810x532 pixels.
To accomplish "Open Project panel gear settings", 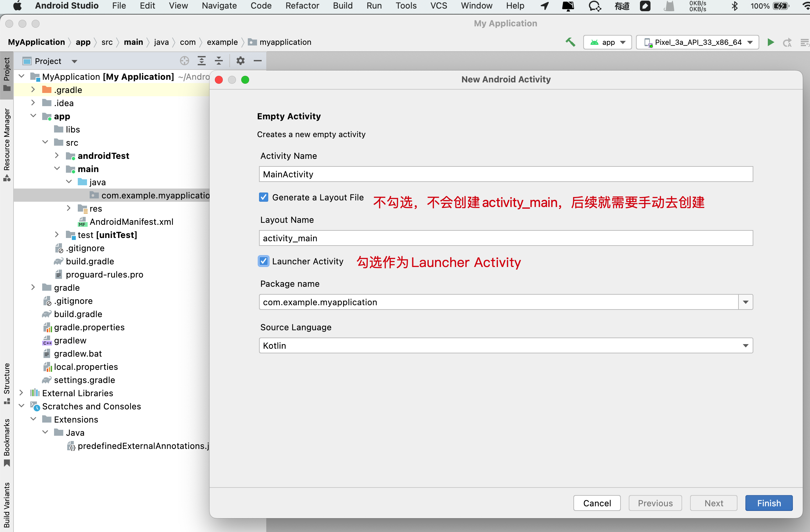I will [x=240, y=61].
